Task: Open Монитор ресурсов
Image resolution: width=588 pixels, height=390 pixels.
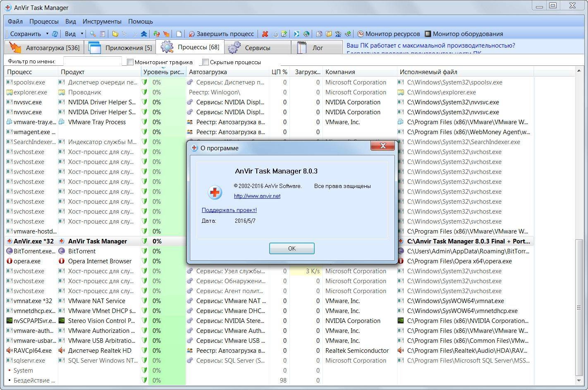Action: (x=389, y=34)
